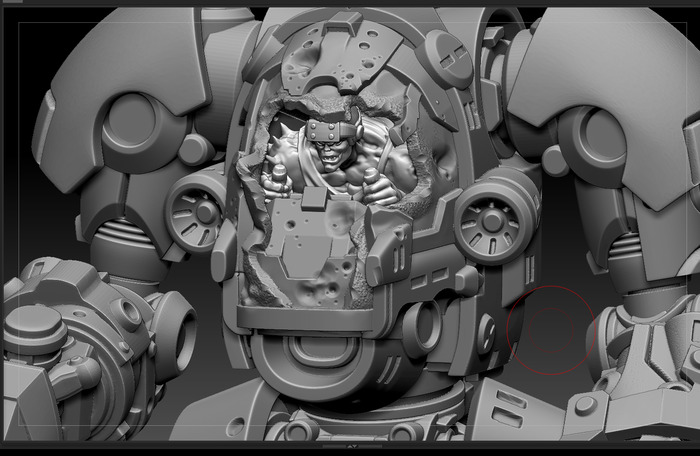Expand the bottom tray divider arrows
700x456 pixels.
coord(352,446)
